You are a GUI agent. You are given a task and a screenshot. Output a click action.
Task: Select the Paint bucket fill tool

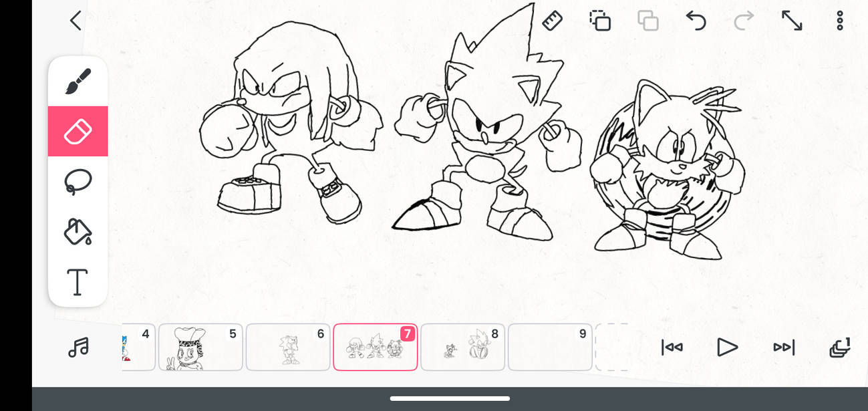tap(78, 232)
